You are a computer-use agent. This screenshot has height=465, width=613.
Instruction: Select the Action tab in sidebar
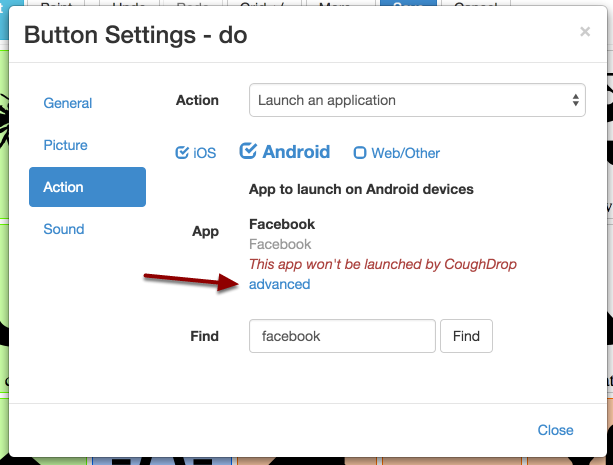click(87, 187)
